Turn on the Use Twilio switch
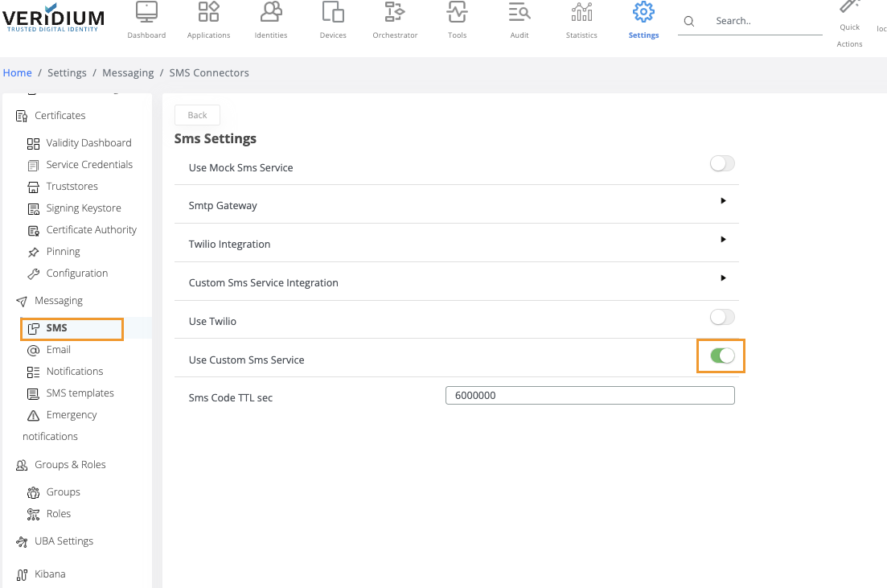 point(722,318)
